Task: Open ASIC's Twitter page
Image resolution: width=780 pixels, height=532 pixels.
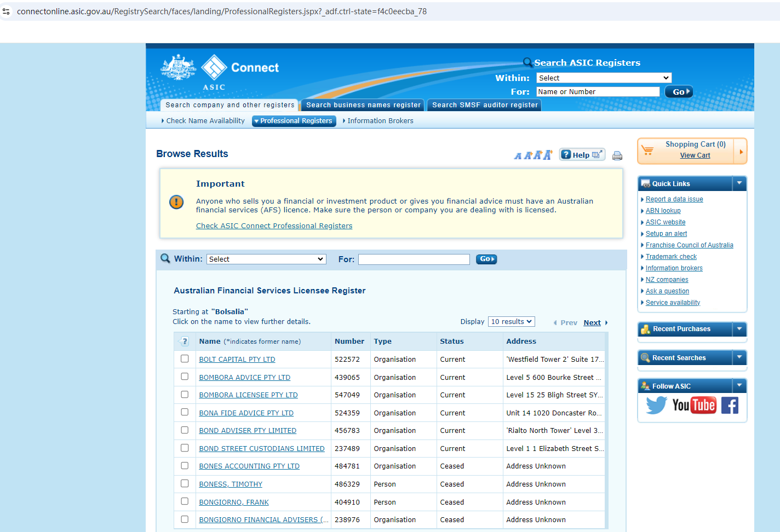Action: [x=656, y=405]
